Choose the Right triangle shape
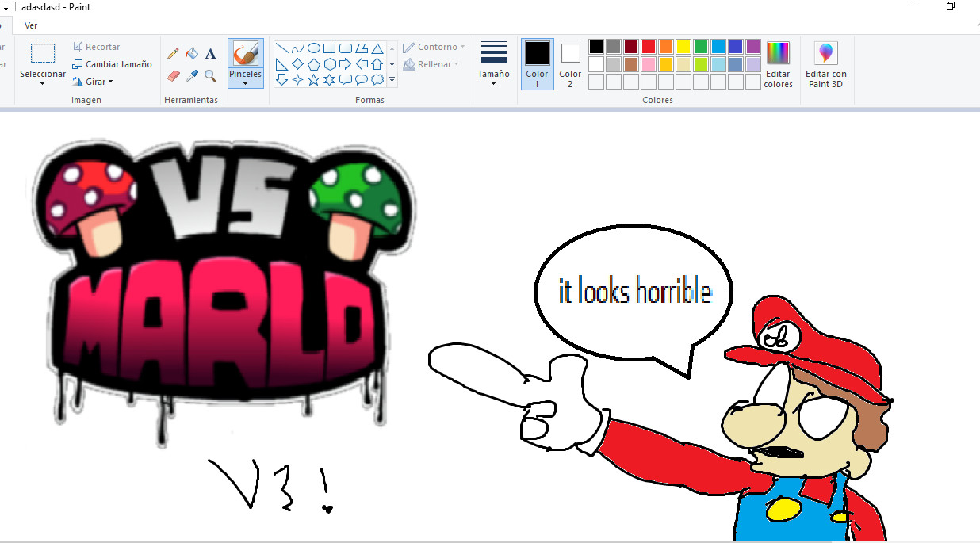The image size is (980, 543). pos(281,64)
